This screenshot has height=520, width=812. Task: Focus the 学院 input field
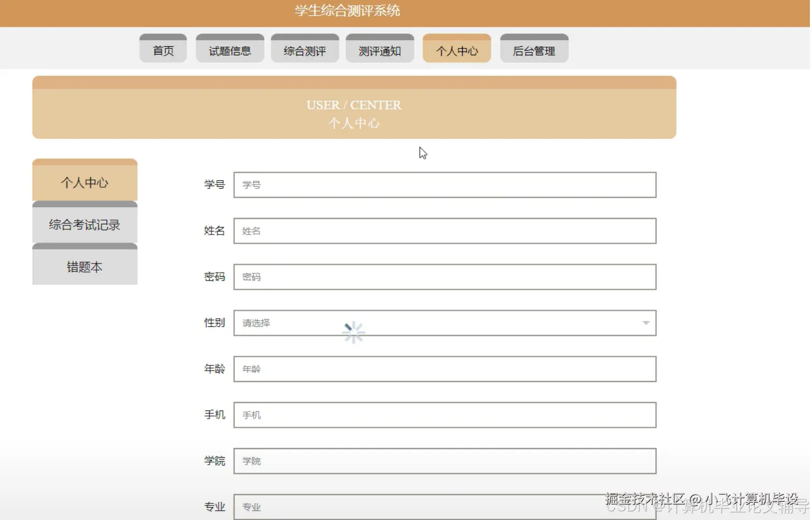(445, 461)
